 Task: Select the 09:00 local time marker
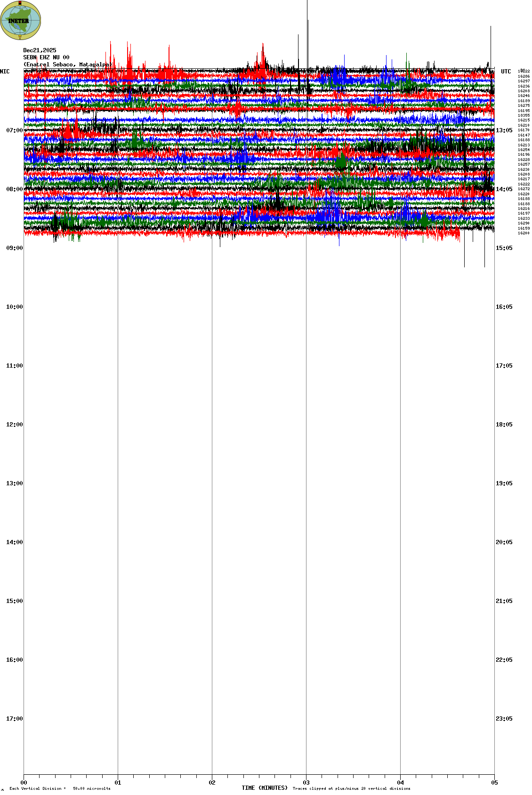tap(14, 248)
